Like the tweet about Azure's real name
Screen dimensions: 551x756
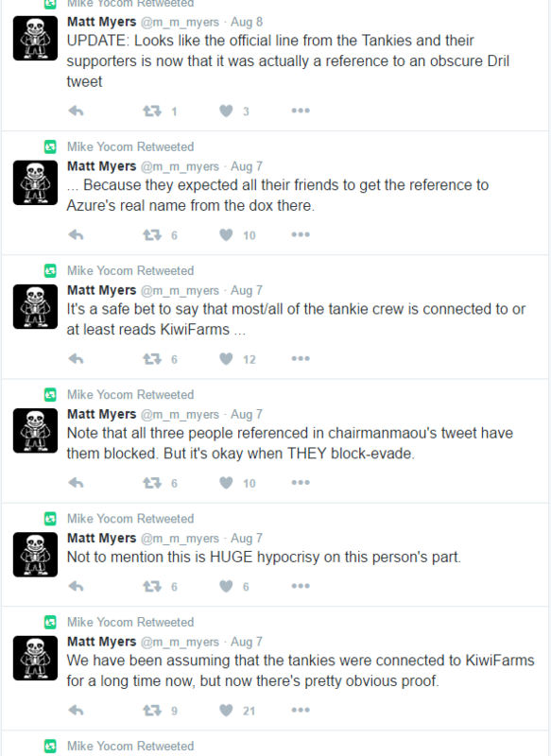[x=226, y=235]
